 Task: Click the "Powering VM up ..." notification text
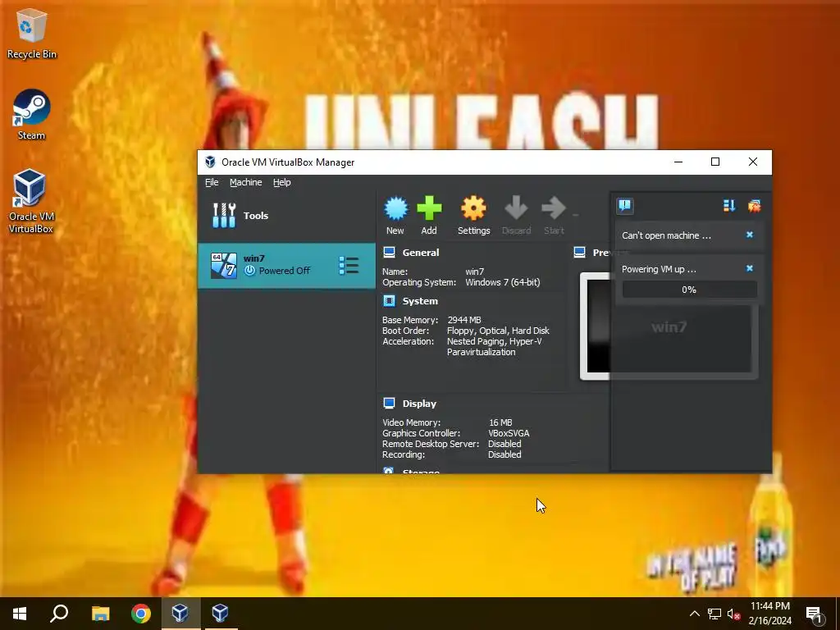click(659, 269)
